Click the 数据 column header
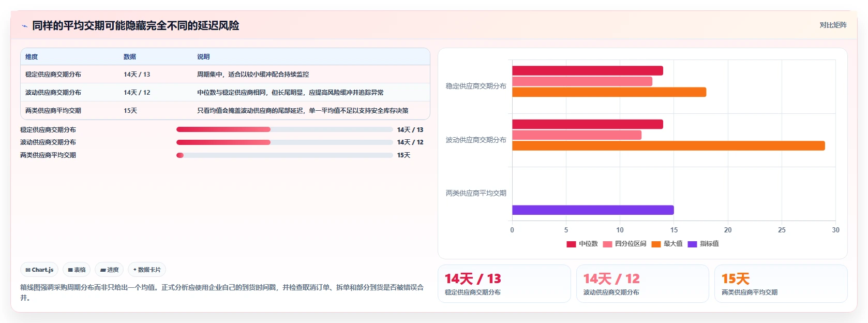This screenshot has width=868, height=323. (x=130, y=57)
